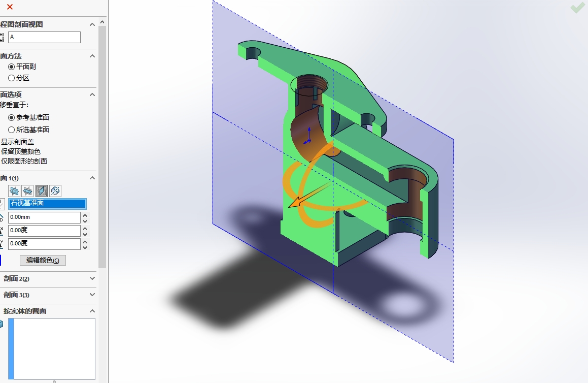588x383 pixels.
Task: Collapse the 面方法 section
Action: point(92,56)
